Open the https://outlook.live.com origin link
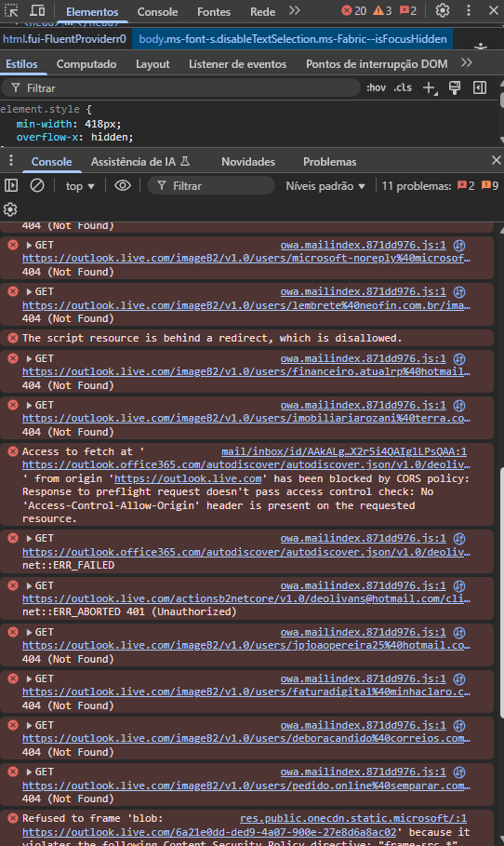The image size is (504, 846). [188, 478]
